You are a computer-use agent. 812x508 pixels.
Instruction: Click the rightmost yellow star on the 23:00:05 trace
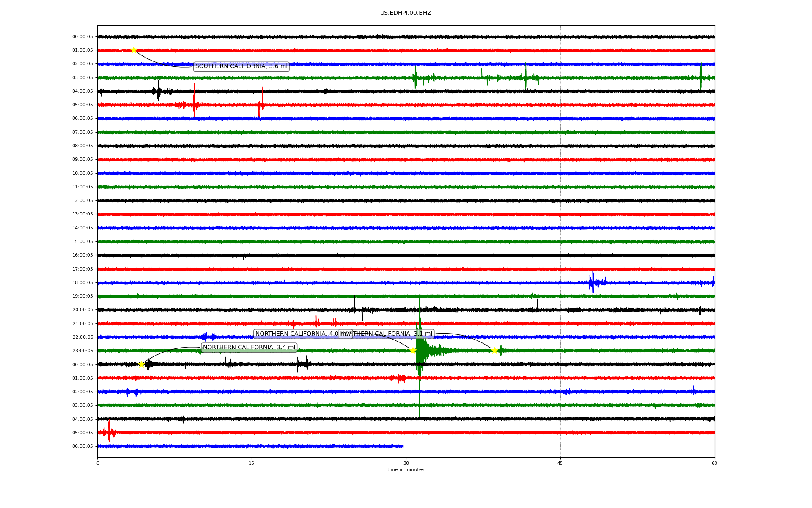[494, 351]
